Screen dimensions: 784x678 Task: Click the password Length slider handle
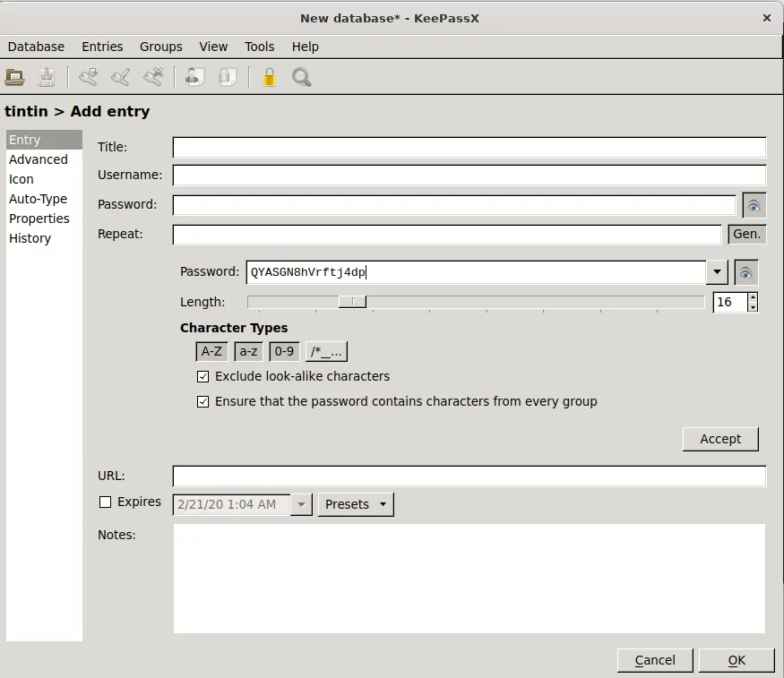click(352, 302)
